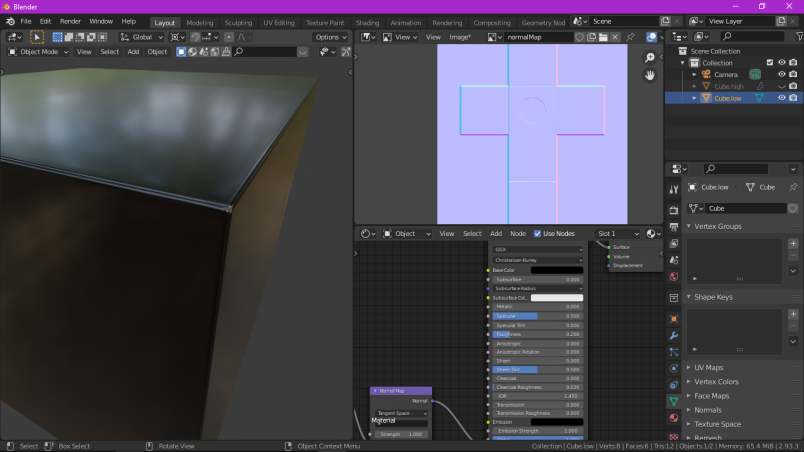Open the outliner filter funnel

tap(799, 36)
